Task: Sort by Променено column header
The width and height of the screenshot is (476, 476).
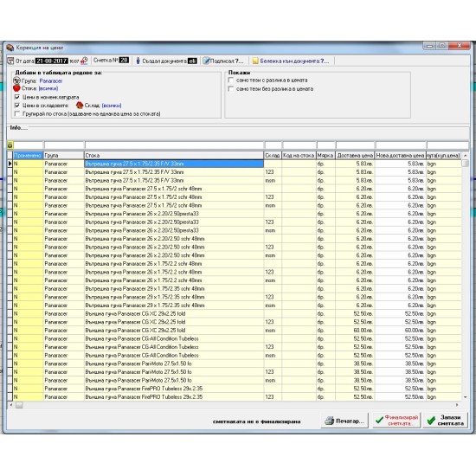Action: tap(28, 156)
